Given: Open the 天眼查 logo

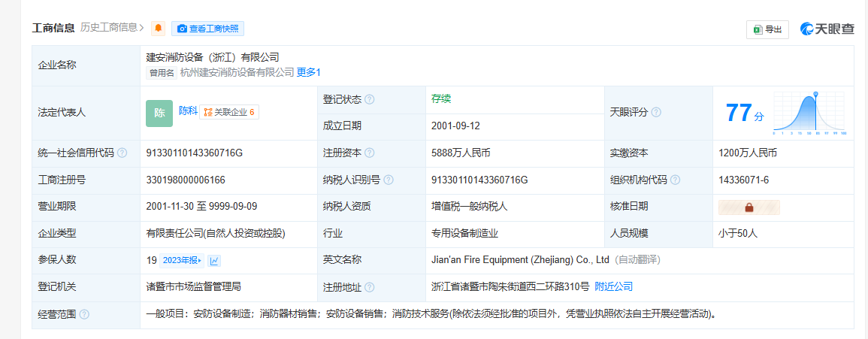Looking at the screenshot, I should (x=827, y=29).
